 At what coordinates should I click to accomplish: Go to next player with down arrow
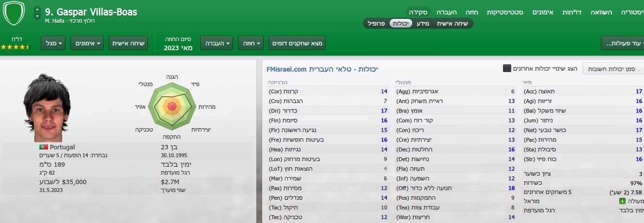pyautogui.click(x=37, y=16)
